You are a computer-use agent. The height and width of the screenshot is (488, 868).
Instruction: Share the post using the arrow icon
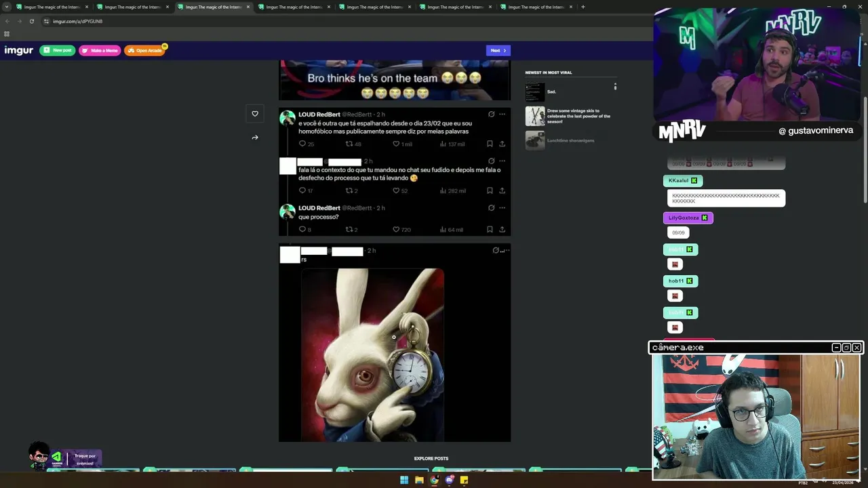pos(255,138)
